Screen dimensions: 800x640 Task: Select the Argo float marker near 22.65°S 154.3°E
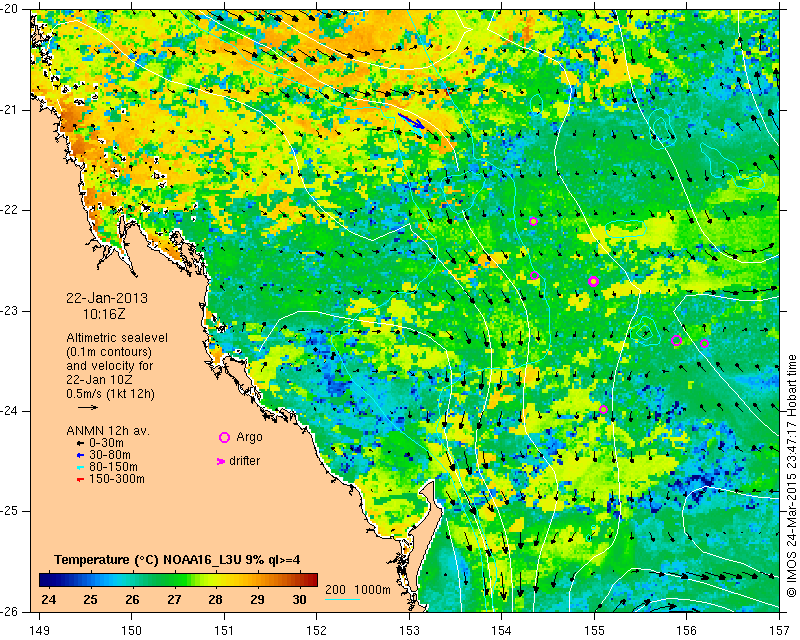click(x=534, y=276)
